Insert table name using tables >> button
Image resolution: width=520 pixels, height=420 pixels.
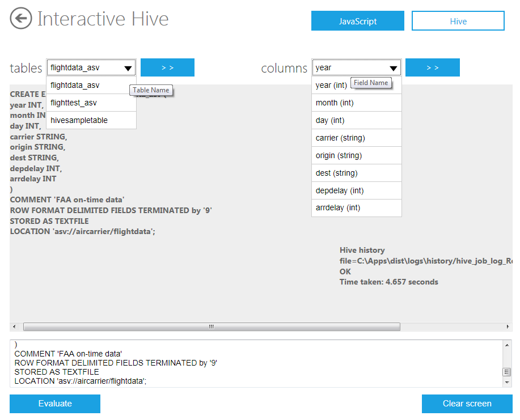tap(167, 67)
